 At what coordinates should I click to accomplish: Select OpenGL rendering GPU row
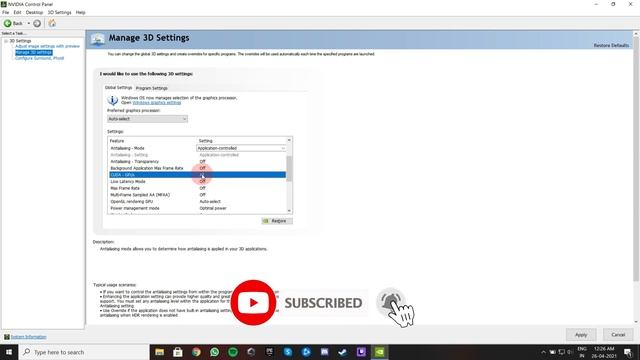click(198, 202)
